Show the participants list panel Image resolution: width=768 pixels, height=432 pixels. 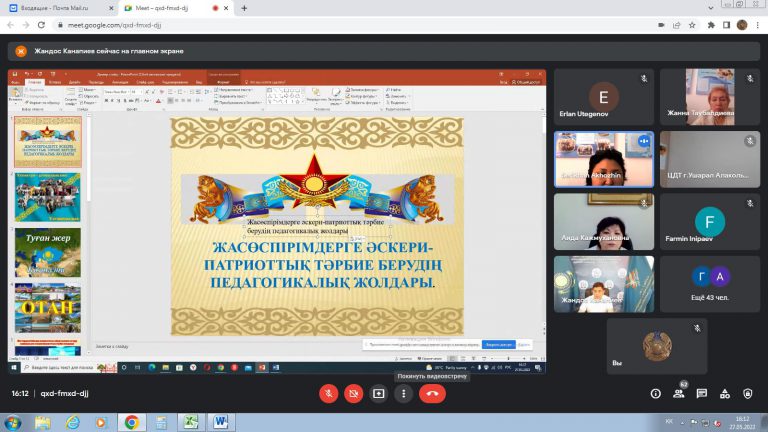coord(680,394)
